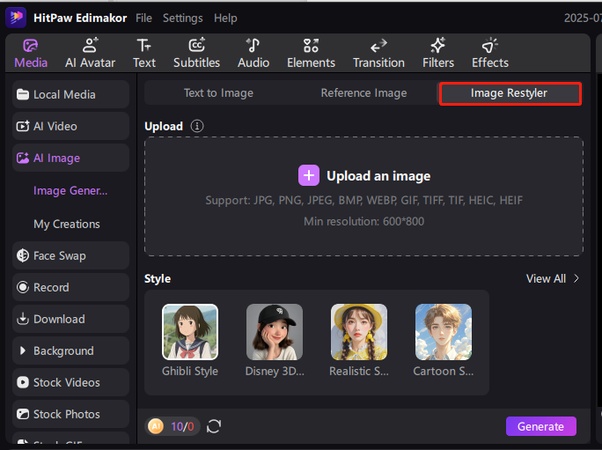Screen dimensions: 602x450
Task: Open My Creations in the sidebar
Action: point(66,224)
